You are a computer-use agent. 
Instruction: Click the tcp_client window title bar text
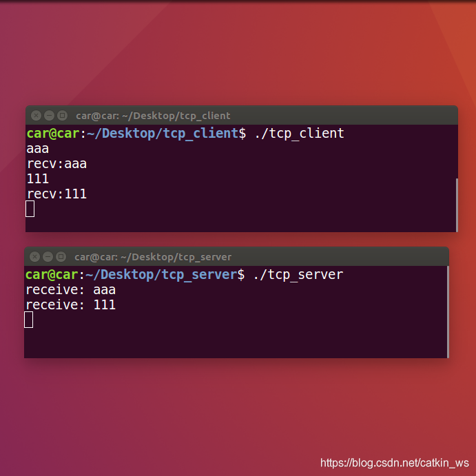tap(153, 116)
